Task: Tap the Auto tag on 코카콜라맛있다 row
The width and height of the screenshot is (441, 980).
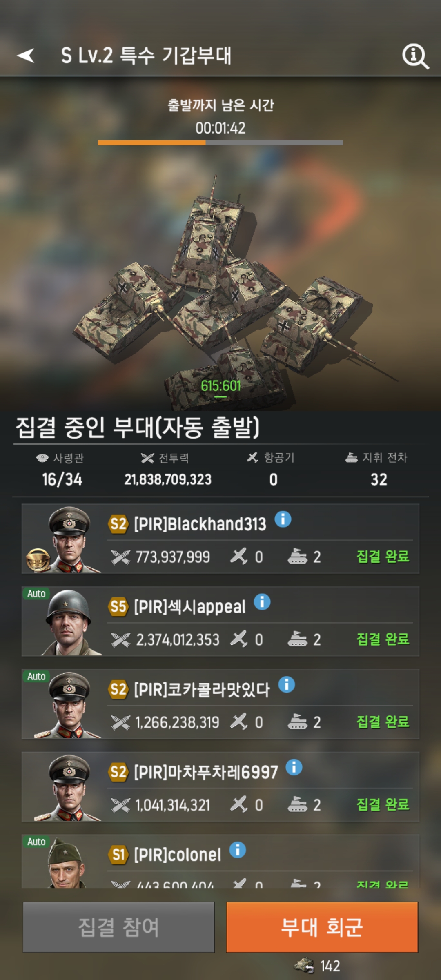Action: click(x=36, y=677)
